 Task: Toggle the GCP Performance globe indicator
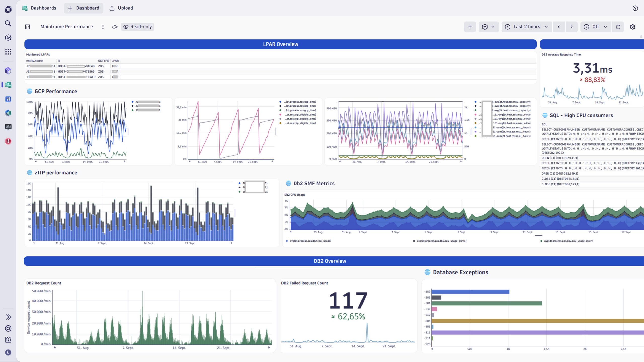tap(30, 91)
